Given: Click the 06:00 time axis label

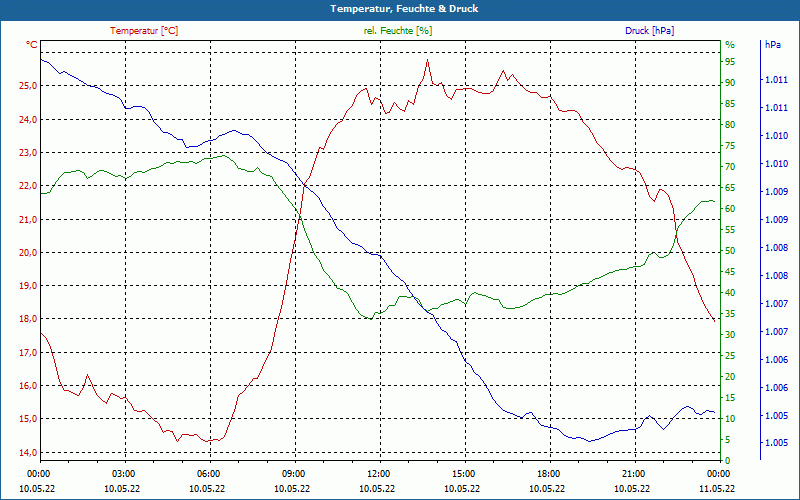Looking at the screenshot, I should pos(208,473).
